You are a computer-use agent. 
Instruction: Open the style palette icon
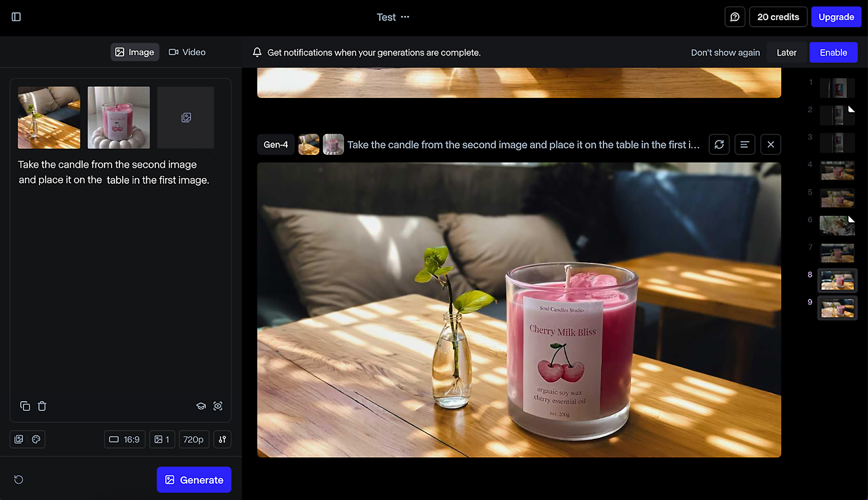pos(36,439)
